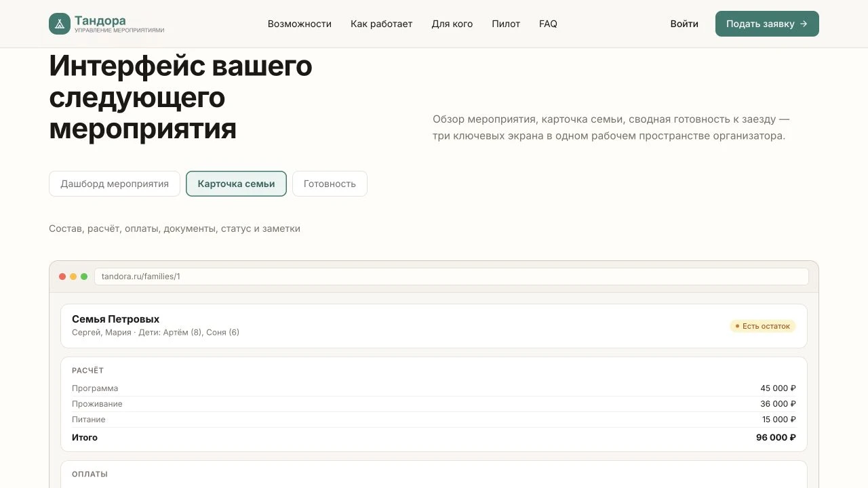Open the Для кого nav link

click(452, 24)
